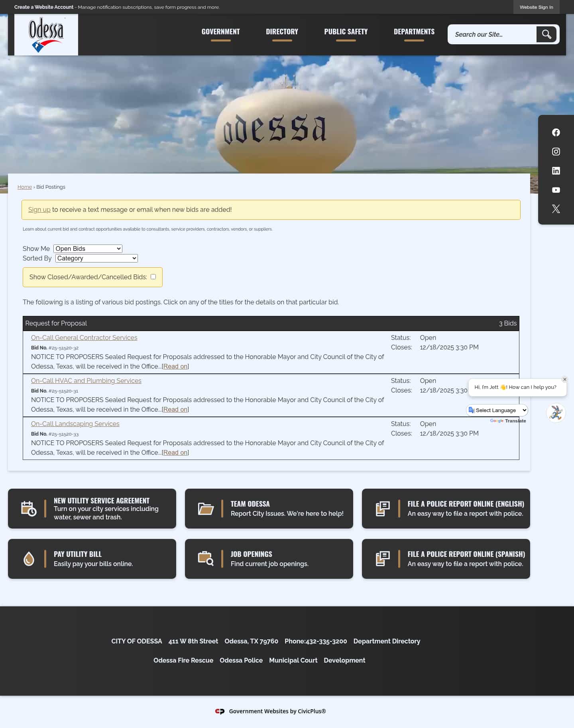Open On-Call General Contractor Services bid
The height and width of the screenshot is (728, 574).
tap(84, 337)
